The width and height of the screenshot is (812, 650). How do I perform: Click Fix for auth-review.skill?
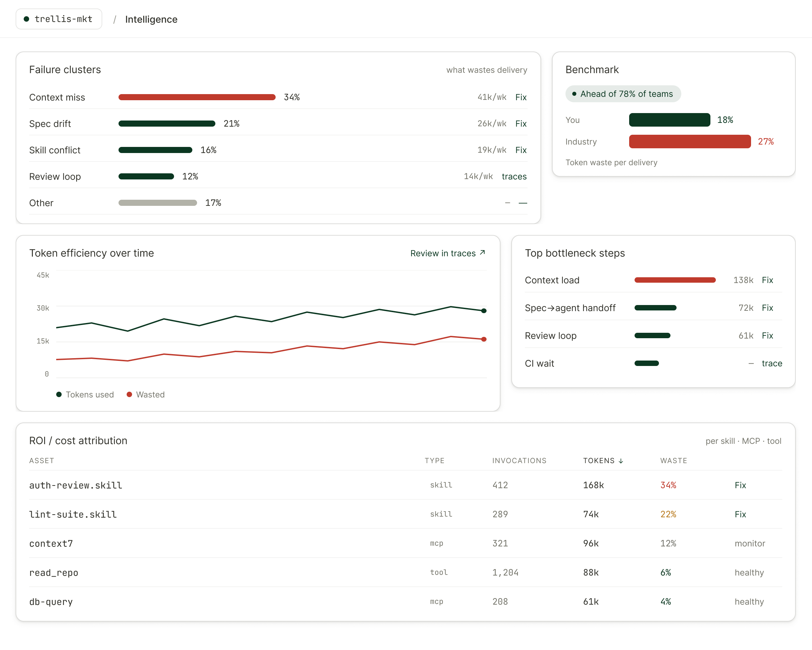point(740,485)
